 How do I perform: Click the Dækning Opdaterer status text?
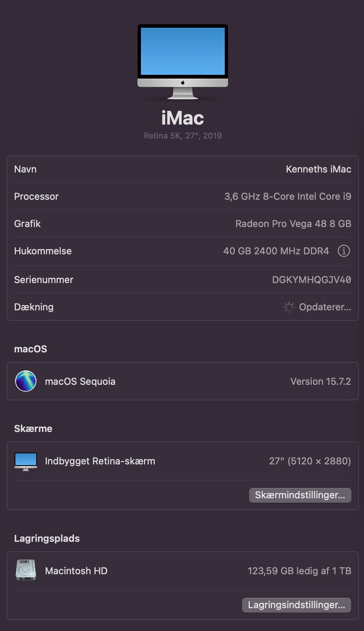[325, 307]
